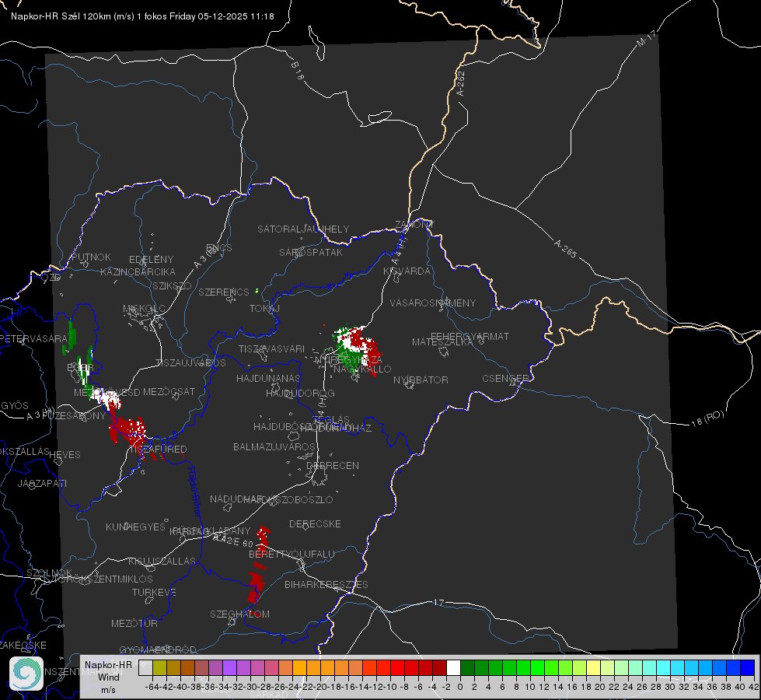
Task: Select the TOKAJ label
Action: (264, 309)
